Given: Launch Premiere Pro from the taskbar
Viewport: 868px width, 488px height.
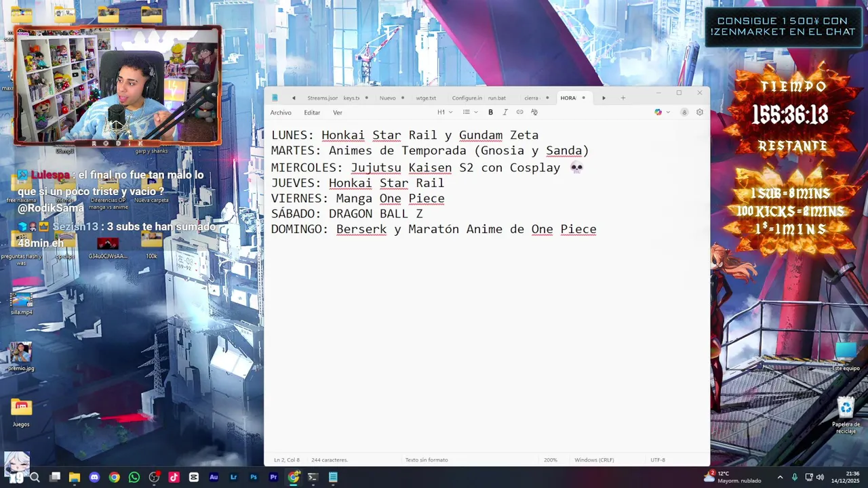Looking at the screenshot, I should (x=273, y=477).
